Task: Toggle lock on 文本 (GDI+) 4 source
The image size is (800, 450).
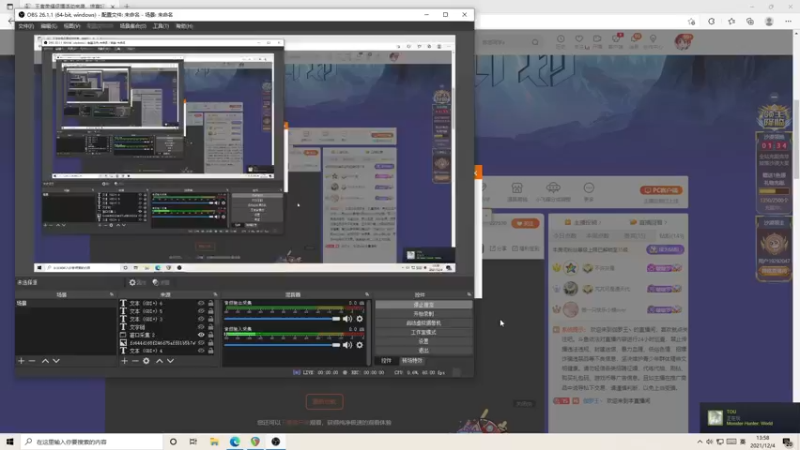Action: click(x=210, y=351)
